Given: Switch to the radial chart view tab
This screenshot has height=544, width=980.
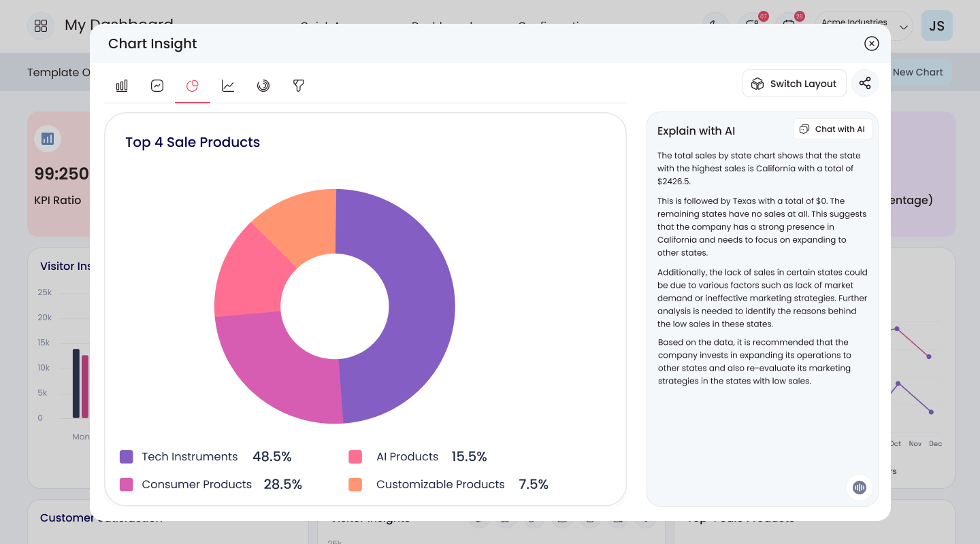Looking at the screenshot, I should [x=263, y=86].
